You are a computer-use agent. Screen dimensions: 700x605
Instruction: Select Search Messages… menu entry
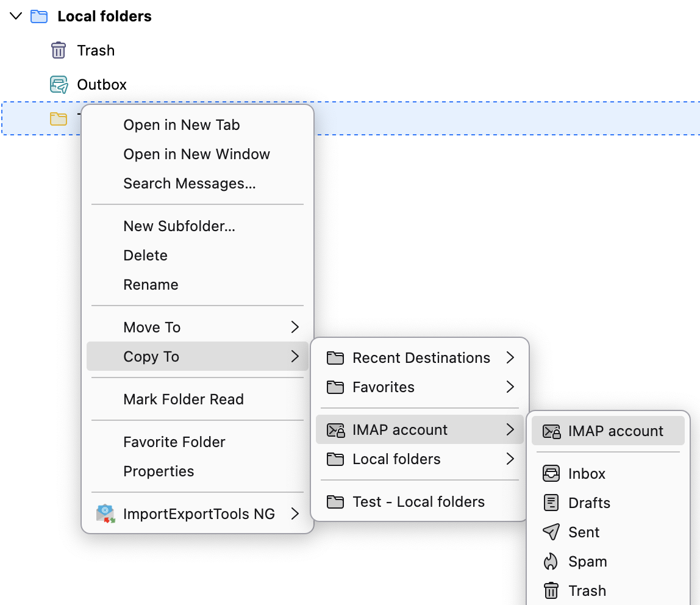pos(189,183)
